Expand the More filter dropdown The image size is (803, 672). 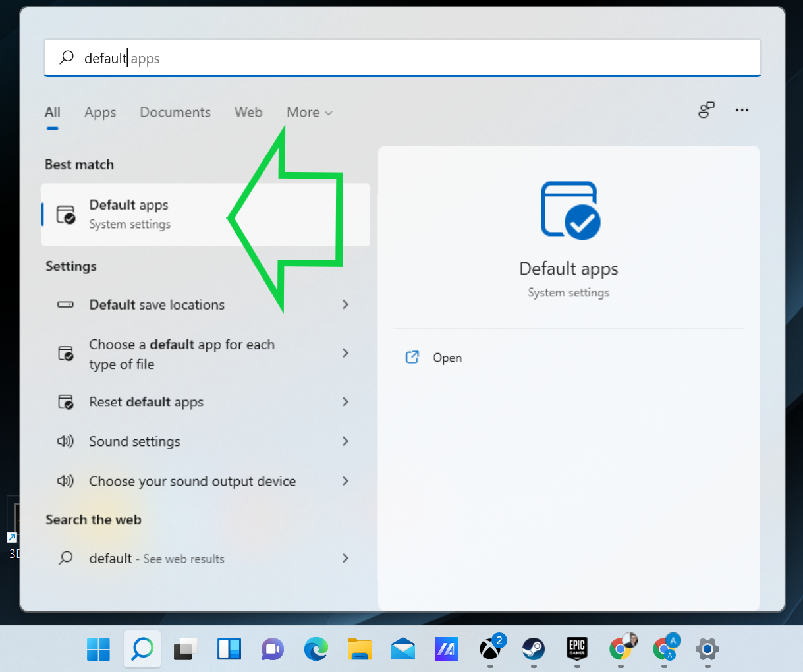[309, 113]
